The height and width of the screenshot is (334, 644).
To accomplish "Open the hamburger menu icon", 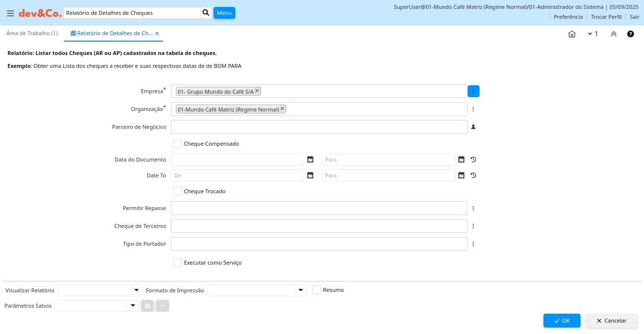I will pos(10,13).
